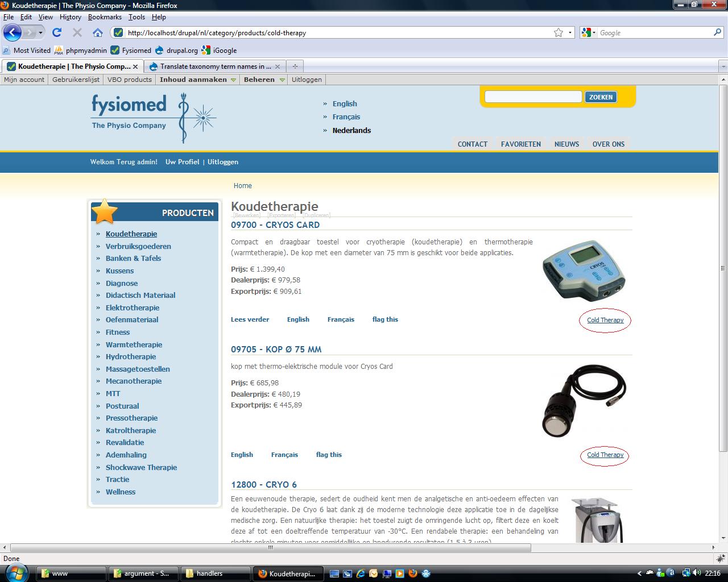This screenshot has height=582, width=728.
Task: Open the 09700 - CRYOS CARD product title
Action: pos(275,225)
